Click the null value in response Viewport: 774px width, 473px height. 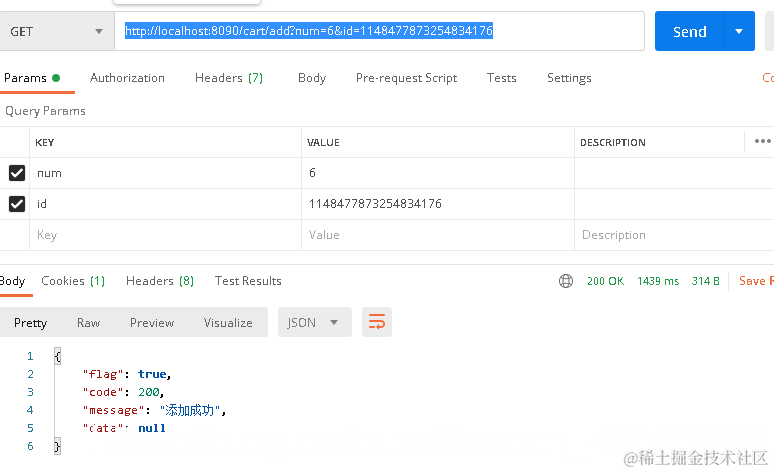(x=152, y=428)
